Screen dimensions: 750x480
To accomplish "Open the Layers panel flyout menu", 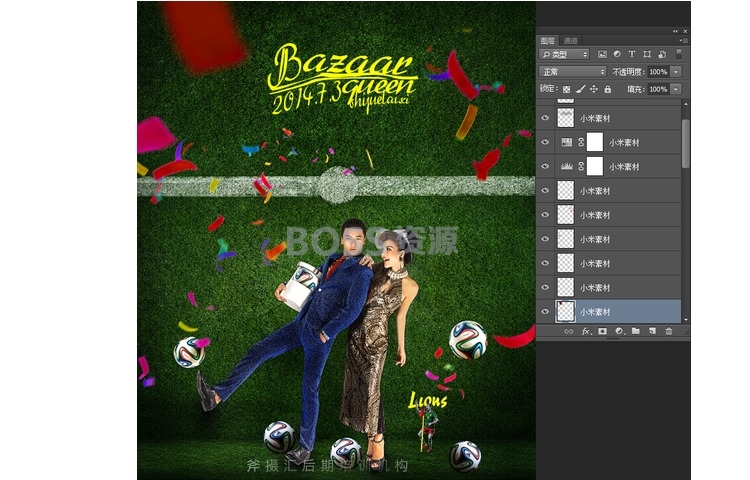I will [684, 41].
